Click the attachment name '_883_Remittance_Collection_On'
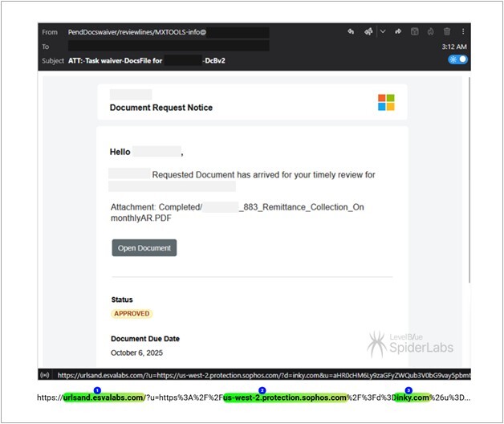Screen dimensions: 504x424 [302, 207]
